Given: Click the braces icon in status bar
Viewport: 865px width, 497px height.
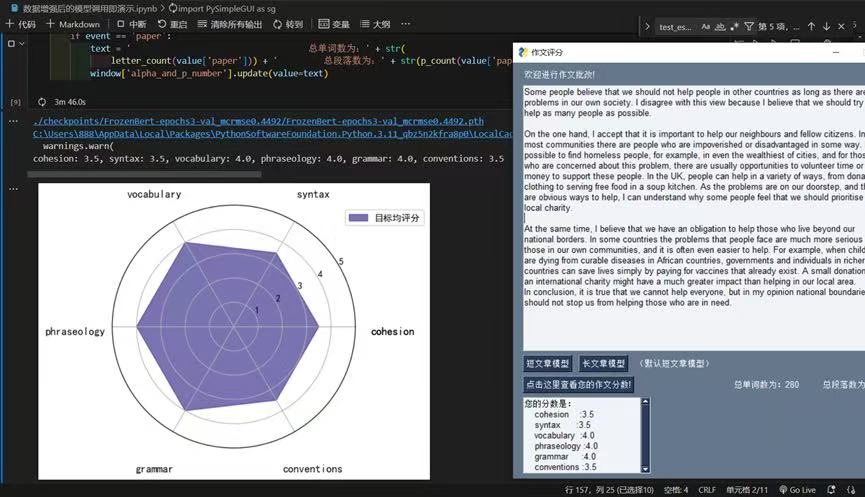Looking at the screenshot, I should coord(851,490).
